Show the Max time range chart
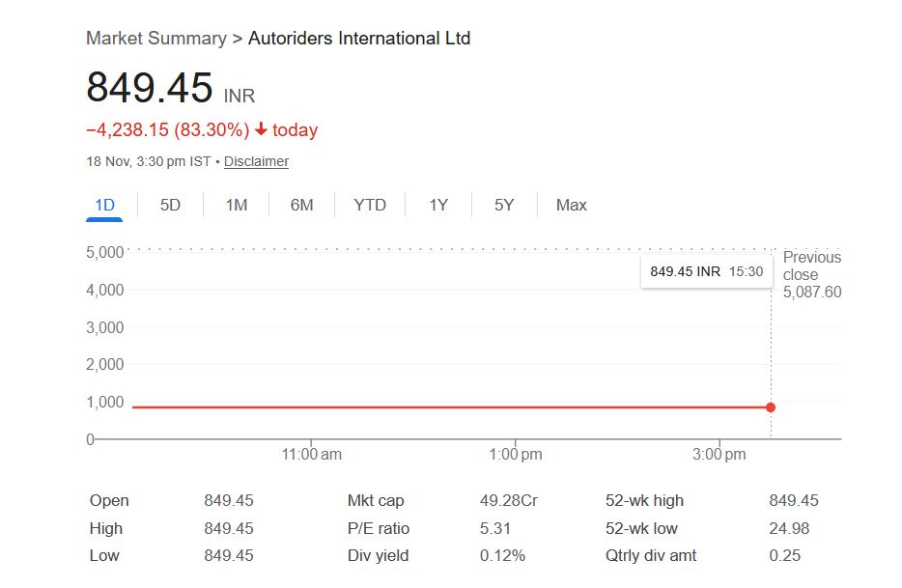Screen dimensions: 902x588 click(x=571, y=205)
